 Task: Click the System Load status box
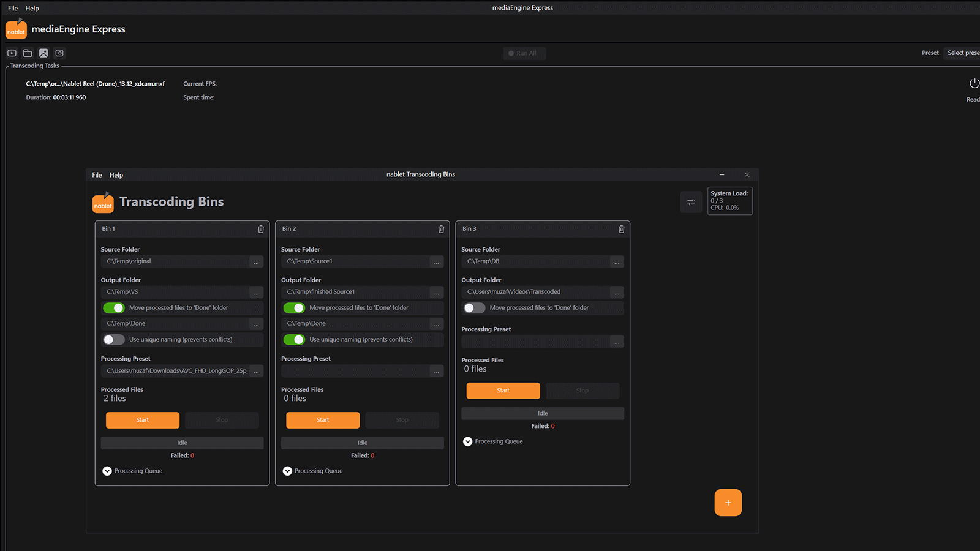(x=729, y=201)
